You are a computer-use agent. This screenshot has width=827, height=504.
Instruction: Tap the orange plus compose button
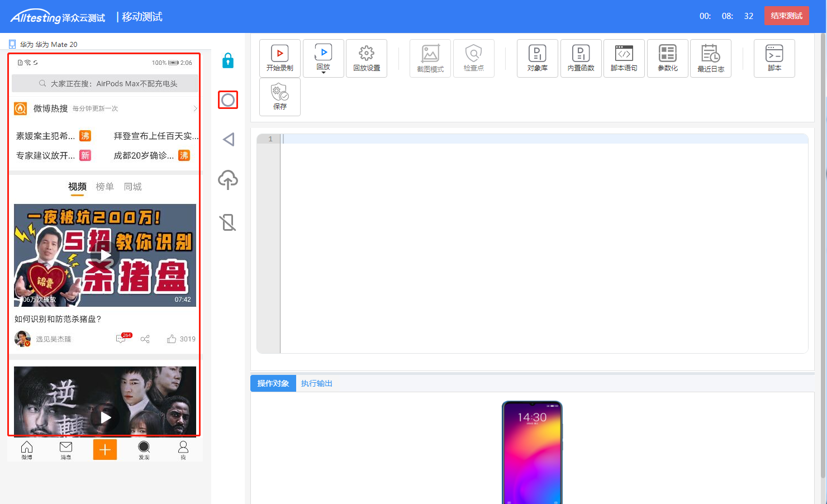tap(105, 449)
